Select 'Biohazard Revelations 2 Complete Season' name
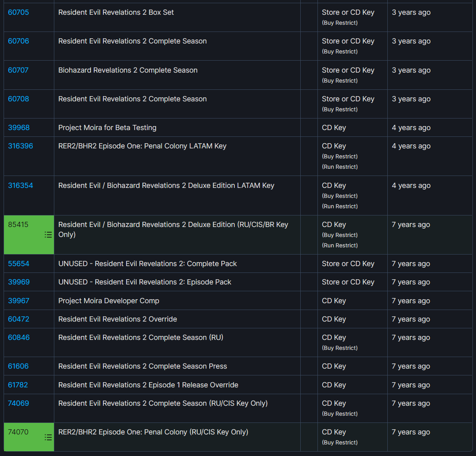Viewport: 476px width, 456px height. (x=128, y=70)
